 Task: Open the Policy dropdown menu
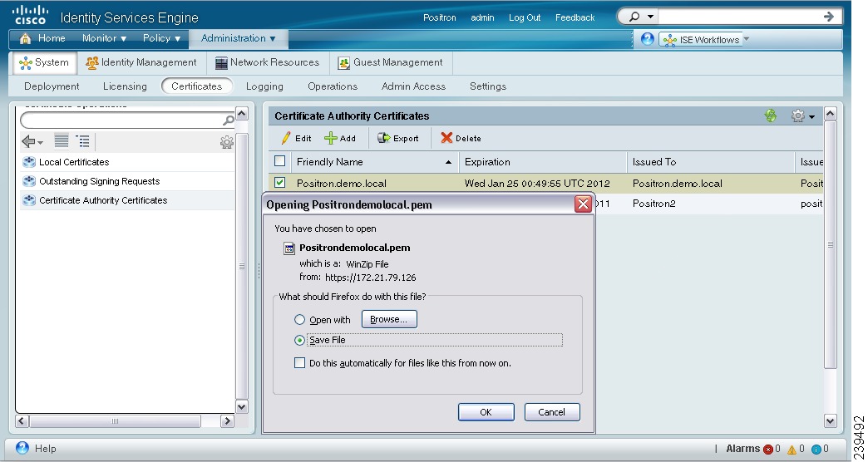pyautogui.click(x=161, y=38)
